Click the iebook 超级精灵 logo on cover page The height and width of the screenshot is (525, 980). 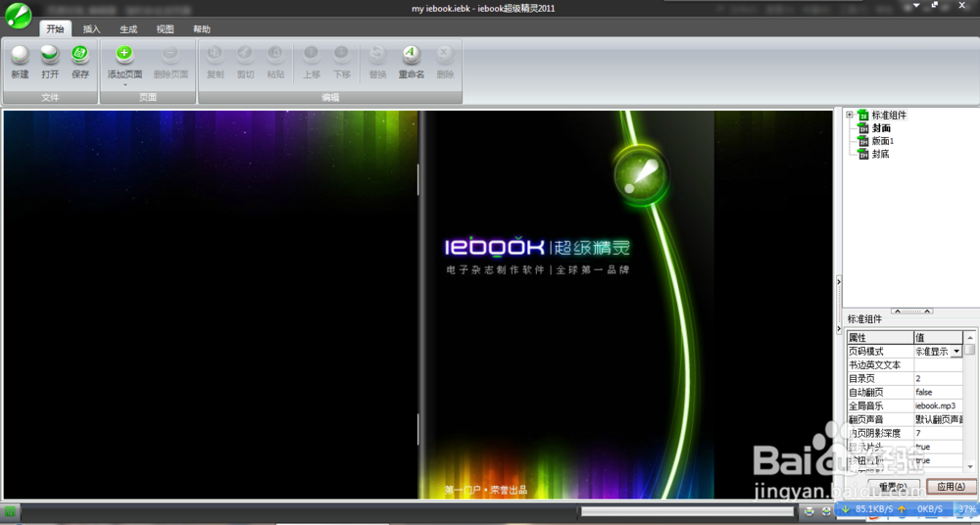537,248
